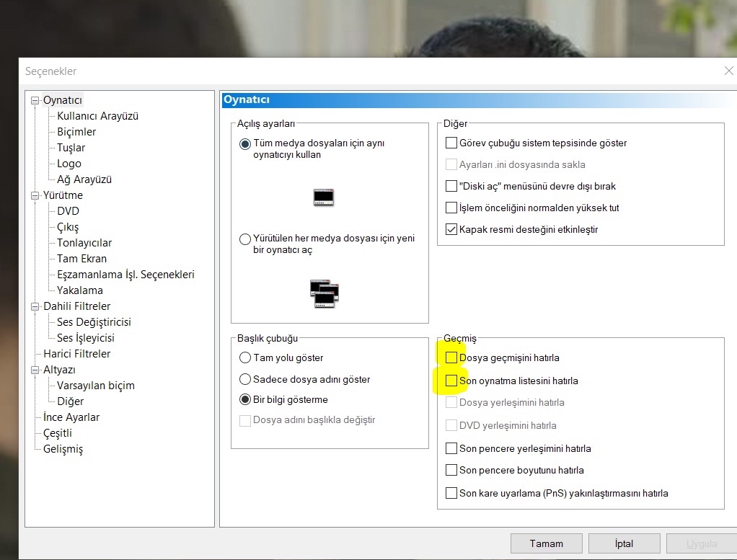The width and height of the screenshot is (737, 560).
Task: Check 'Dosya geçmişini hatırla'
Action: point(451,357)
